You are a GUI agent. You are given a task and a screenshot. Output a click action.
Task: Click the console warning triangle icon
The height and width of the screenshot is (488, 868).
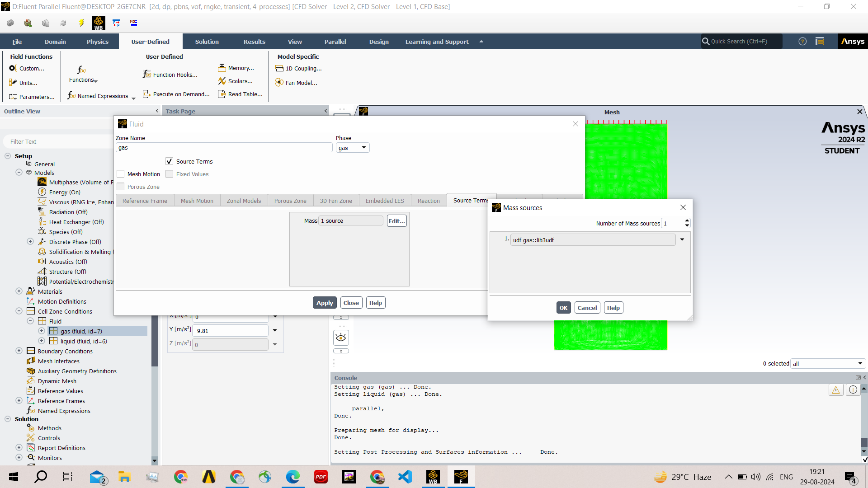pos(835,390)
